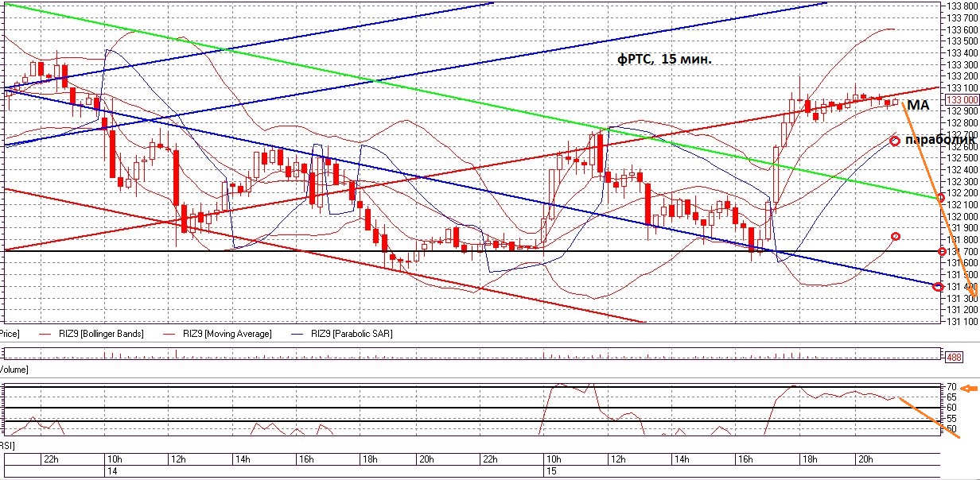Screen dimensions: 980x480
Task: Click the параболик annotation label
Action: 941,140
